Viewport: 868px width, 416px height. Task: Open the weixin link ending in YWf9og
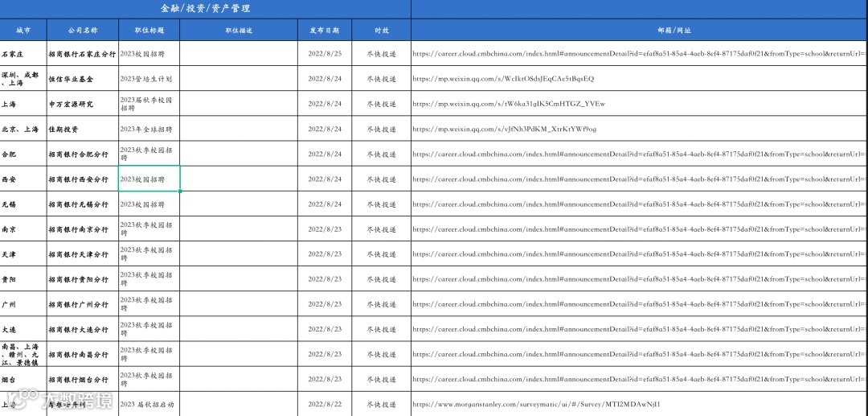point(504,129)
